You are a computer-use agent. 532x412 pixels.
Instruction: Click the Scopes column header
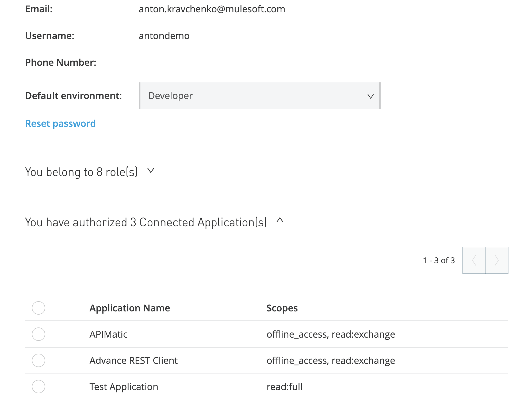282,308
